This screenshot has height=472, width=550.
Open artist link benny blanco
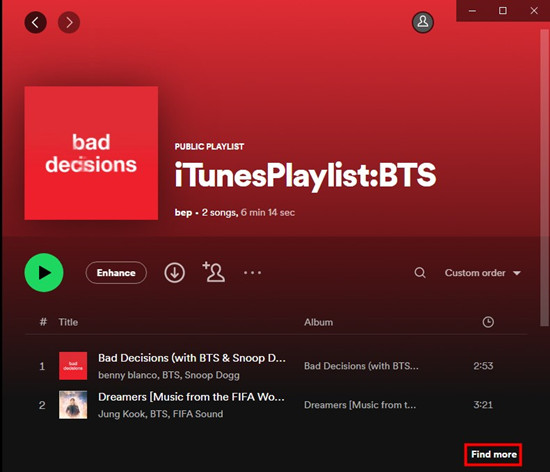128,375
